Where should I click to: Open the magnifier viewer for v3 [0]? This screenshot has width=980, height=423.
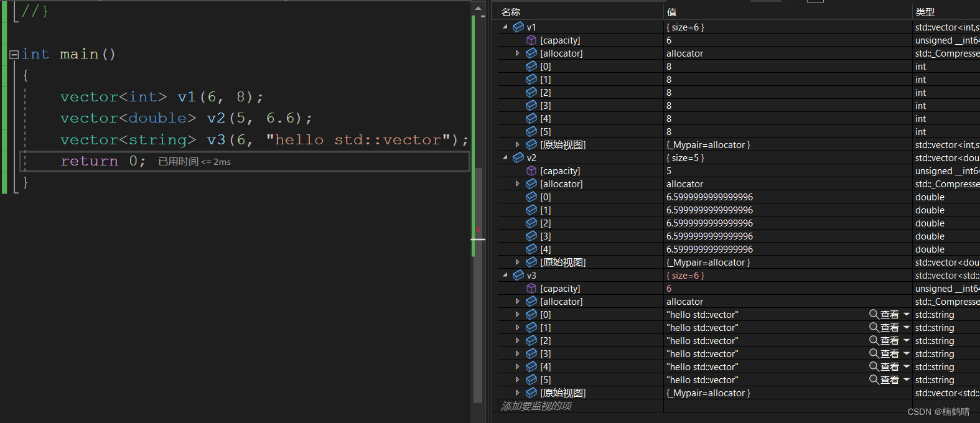click(x=874, y=315)
